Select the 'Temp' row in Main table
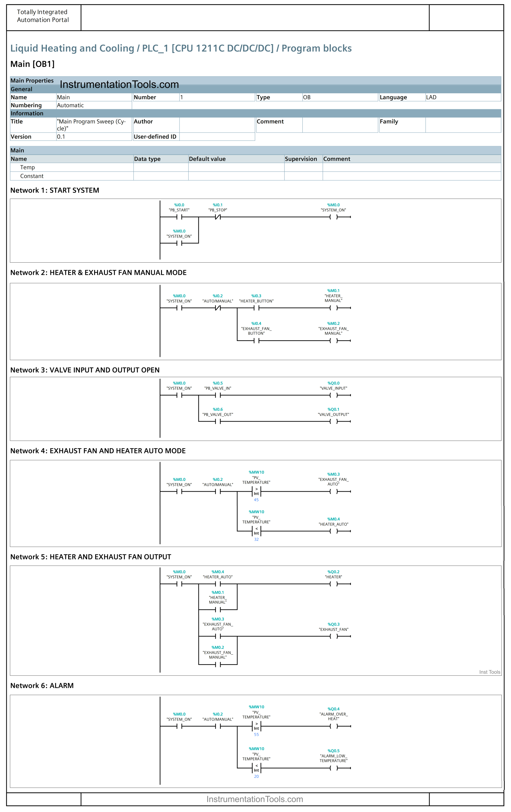 pos(256,167)
